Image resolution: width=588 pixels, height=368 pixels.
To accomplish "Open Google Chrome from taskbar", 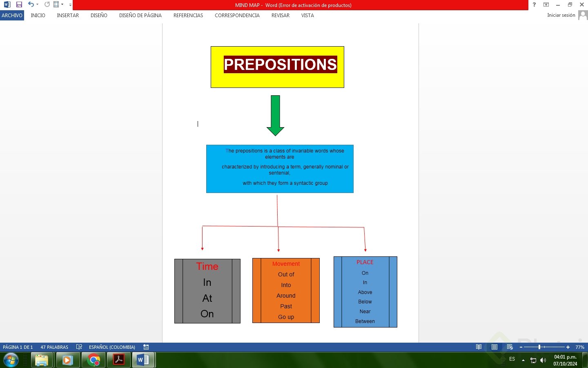I will coord(94,360).
